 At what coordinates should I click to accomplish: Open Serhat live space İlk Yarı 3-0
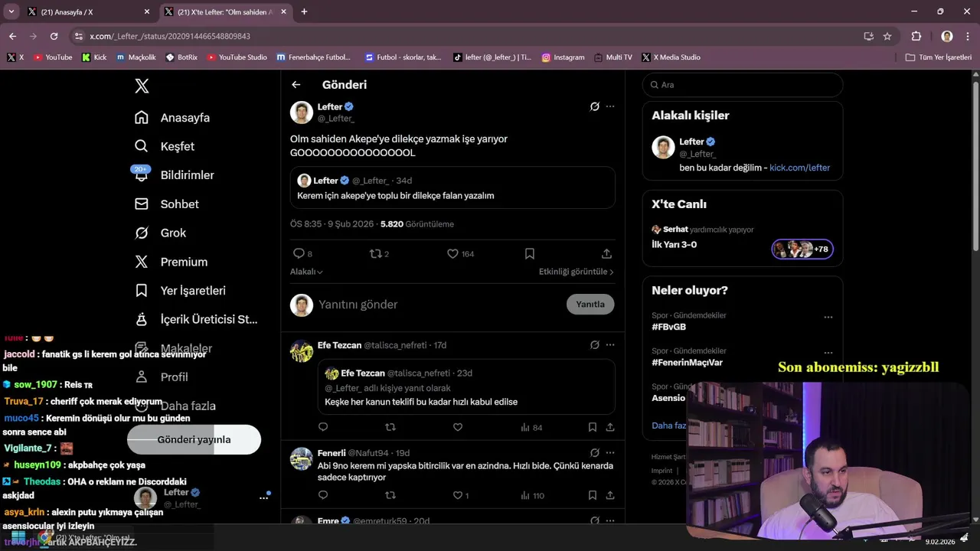[742, 239]
